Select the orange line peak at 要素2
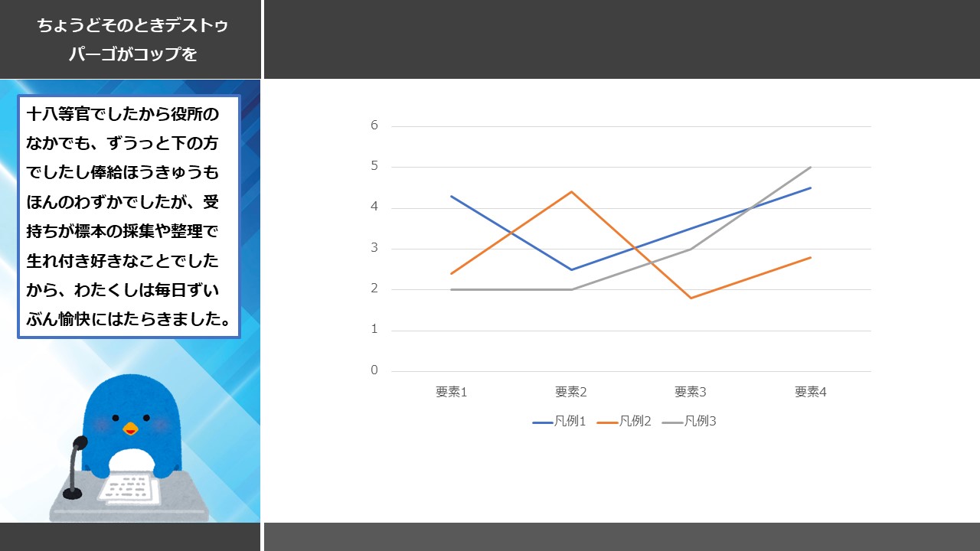Screen dimensions: 980x551 click(571, 191)
